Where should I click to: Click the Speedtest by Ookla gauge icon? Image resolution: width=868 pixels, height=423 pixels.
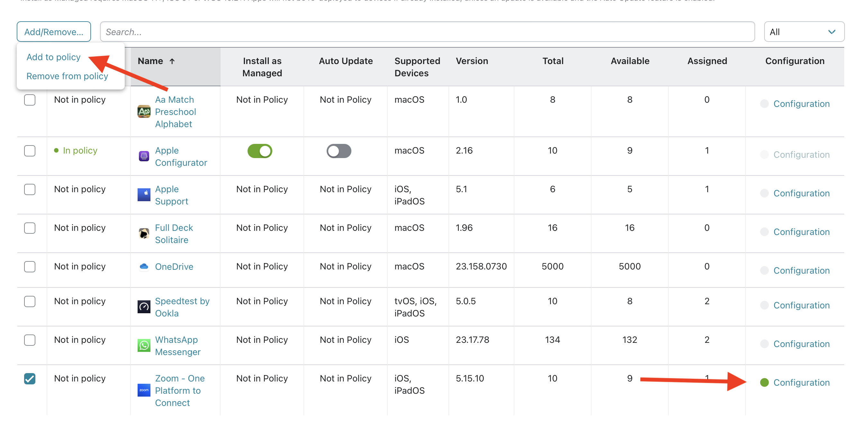[x=144, y=306]
